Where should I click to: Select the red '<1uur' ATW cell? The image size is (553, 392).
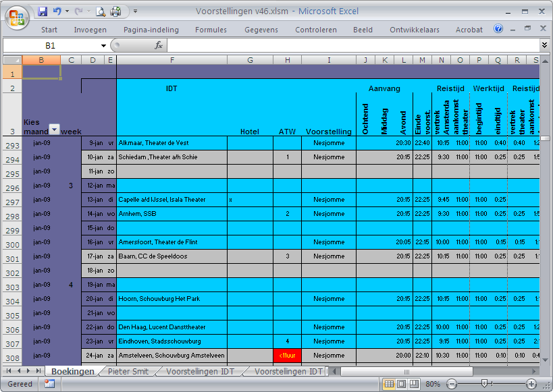pos(288,356)
